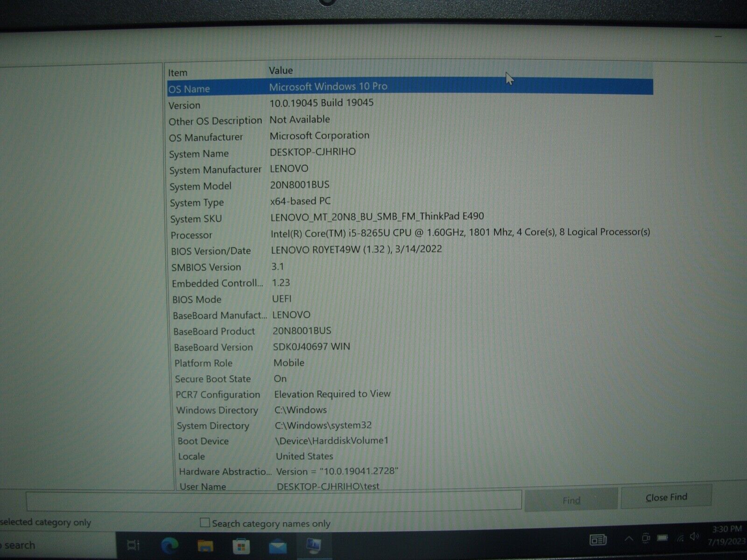Open the volume speaker icon

tap(695, 537)
